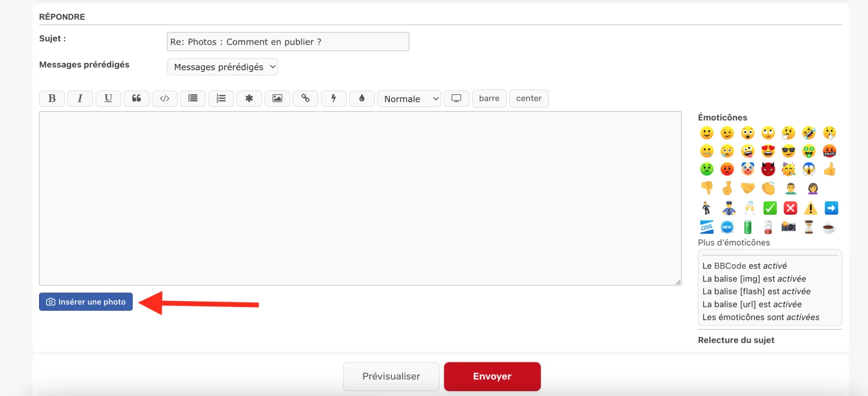Toggle bold formatting in the editor toolbar
Viewport: 868px width, 396px height.
[52, 98]
